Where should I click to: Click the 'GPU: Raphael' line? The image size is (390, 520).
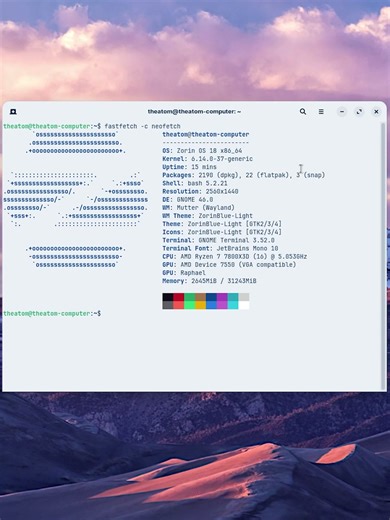click(184, 273)
